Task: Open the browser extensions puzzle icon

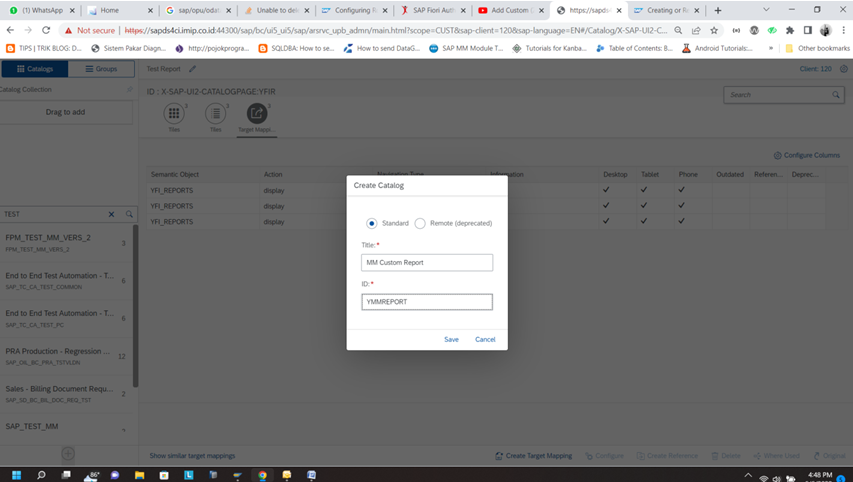Action: point(790,30)
